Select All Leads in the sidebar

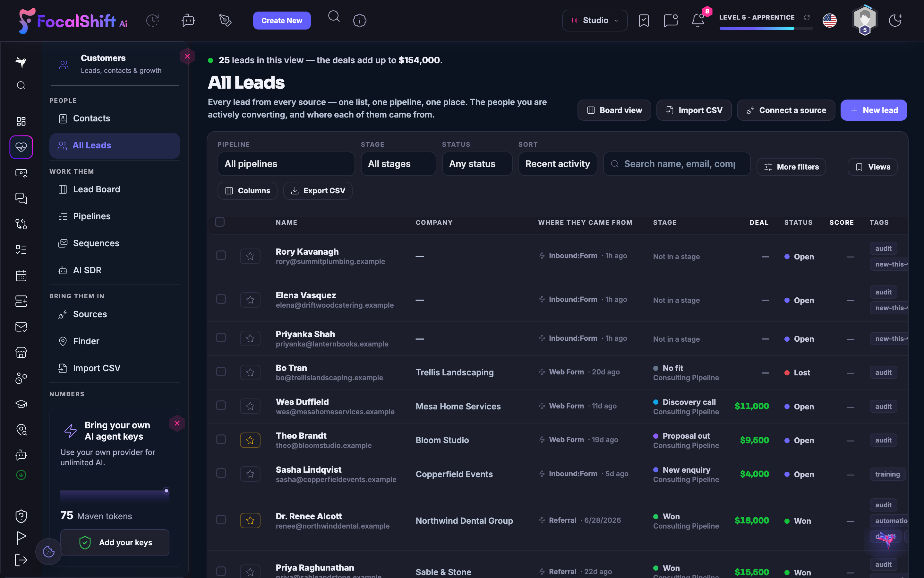[x=115, y=146]
